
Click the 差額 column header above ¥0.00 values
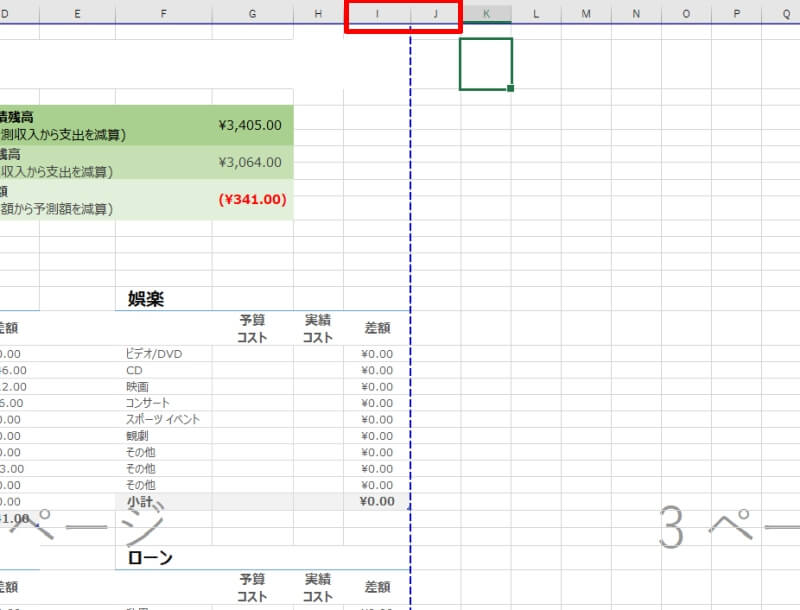click(377, 327)
